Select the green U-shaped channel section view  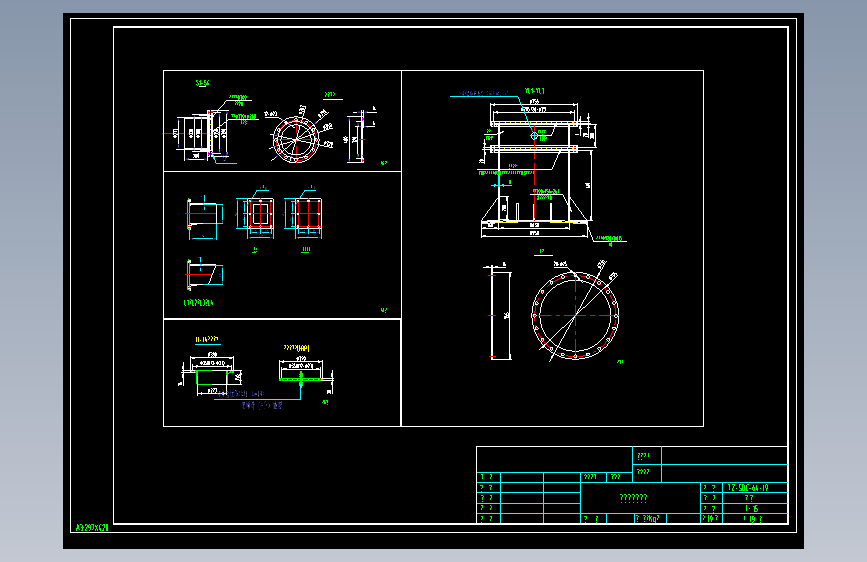pos(212,377)
